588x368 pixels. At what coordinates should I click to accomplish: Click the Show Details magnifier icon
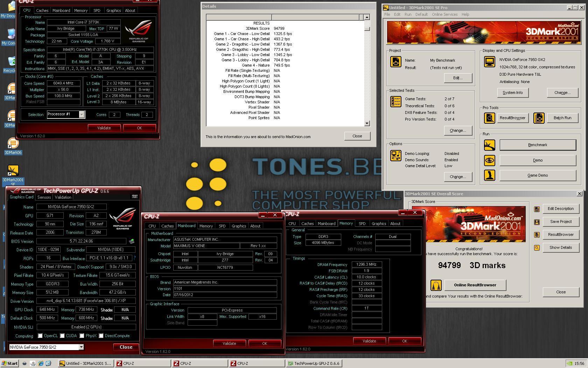click(537, 248)
